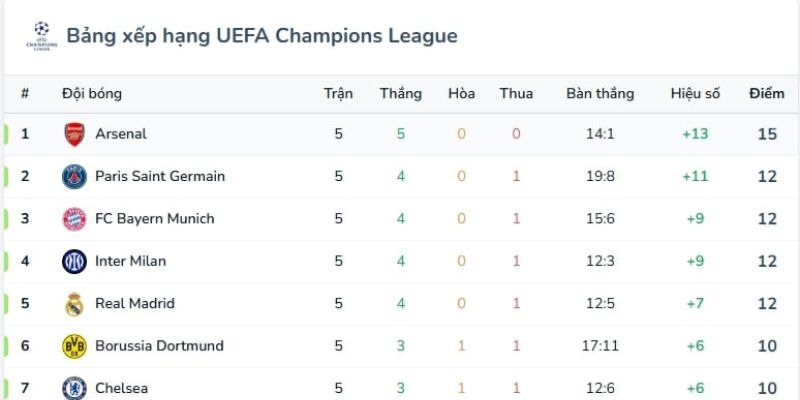This screenshot has width=800, height=400.
Task: Click the Inter Milan crest
Action: [x=75, y=261]
